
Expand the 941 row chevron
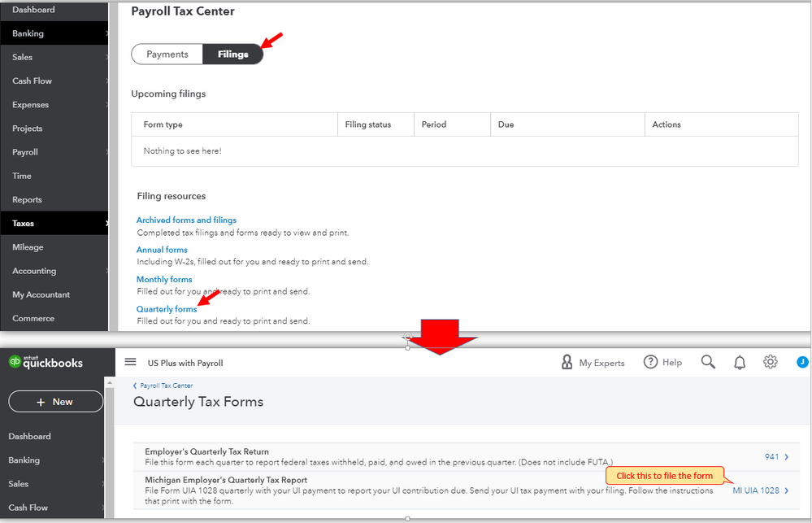coord(787,456)
